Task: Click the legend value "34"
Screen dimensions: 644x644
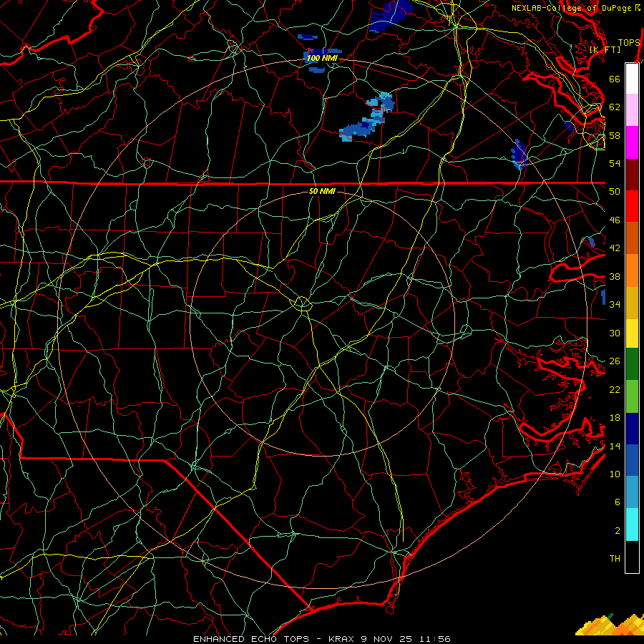Action: (x=615, y=304)
